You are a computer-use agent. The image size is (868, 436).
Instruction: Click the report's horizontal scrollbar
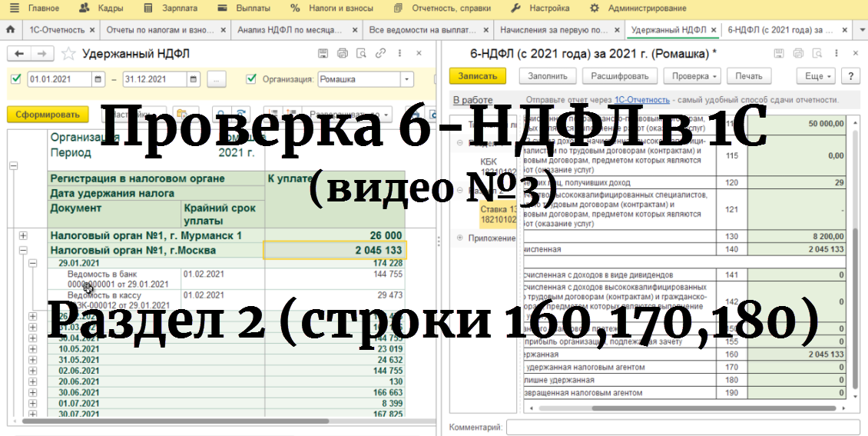pos(175,421)
